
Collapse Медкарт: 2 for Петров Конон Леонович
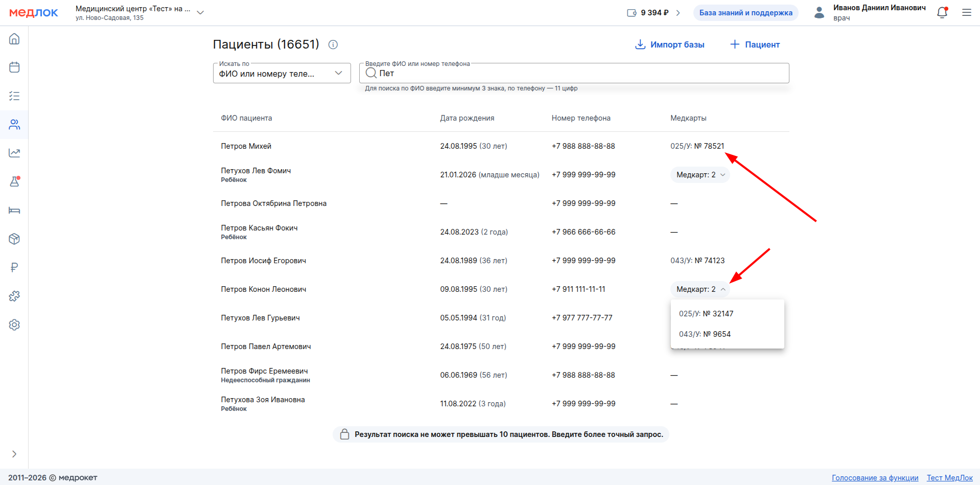(700, 289)
